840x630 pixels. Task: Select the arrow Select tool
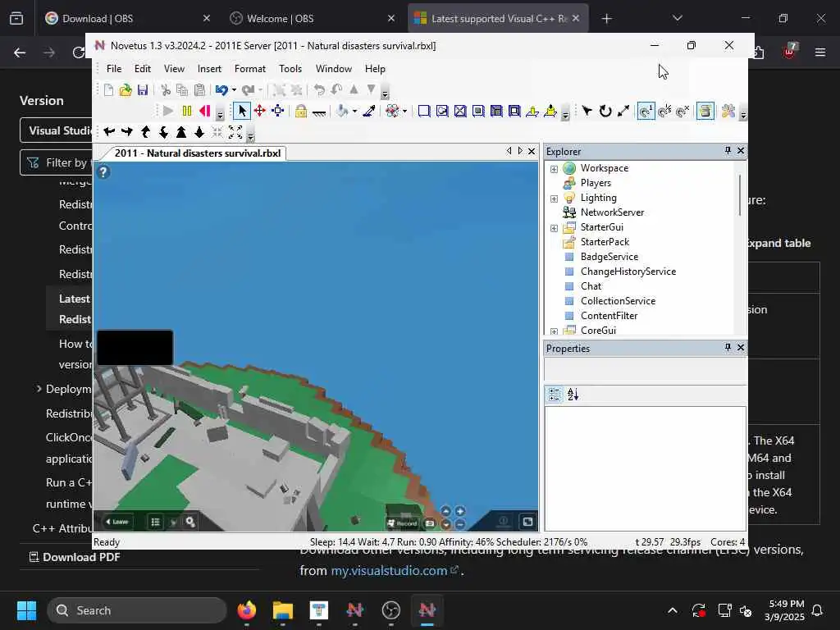tap(242, 111)
